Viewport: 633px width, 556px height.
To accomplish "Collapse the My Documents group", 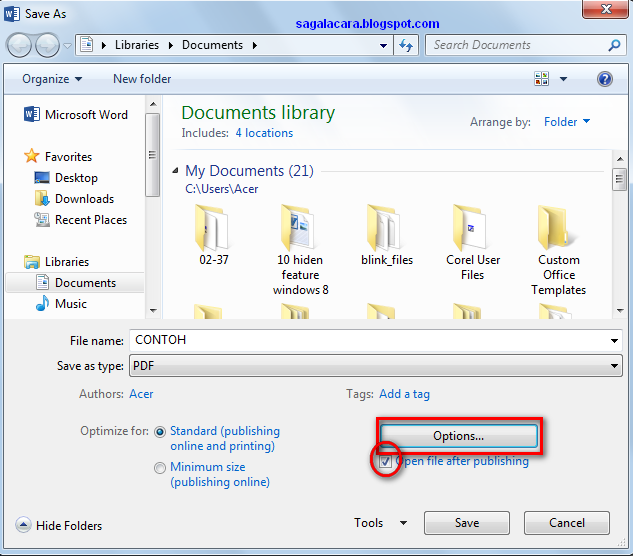I will [x=175, y=171].
